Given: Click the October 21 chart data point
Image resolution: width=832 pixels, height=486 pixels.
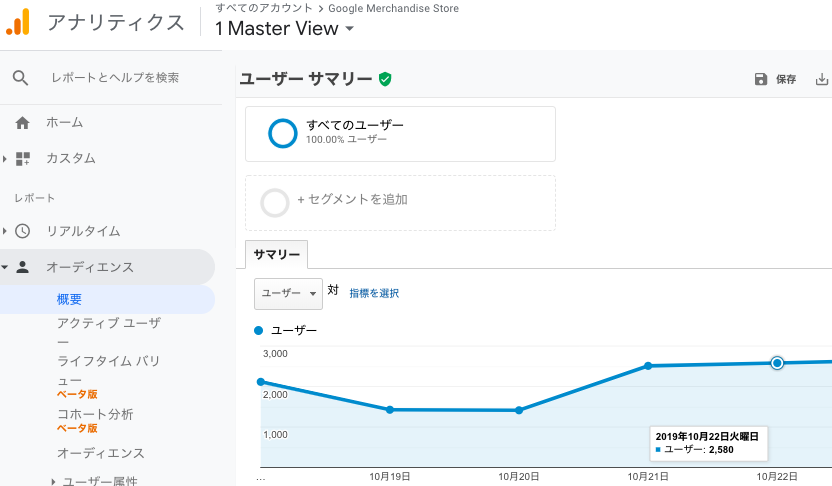Looking at the screenshot, I should [x=649, y=366].
